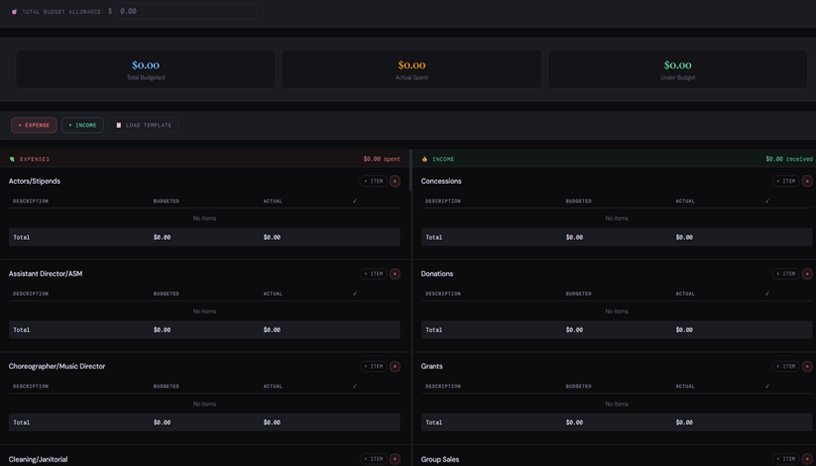Add item to Group Sales
Screen dimensions: 816x466
(x=785, y=459)
